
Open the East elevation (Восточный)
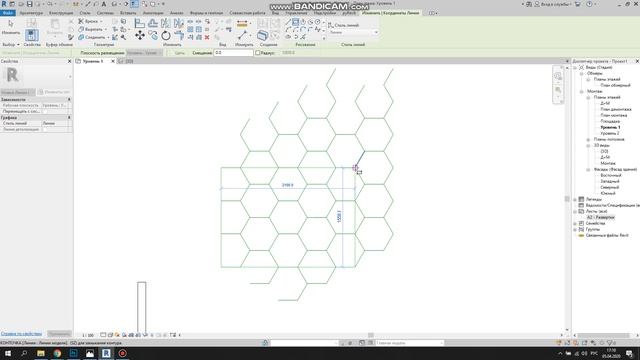click(610, 175)
